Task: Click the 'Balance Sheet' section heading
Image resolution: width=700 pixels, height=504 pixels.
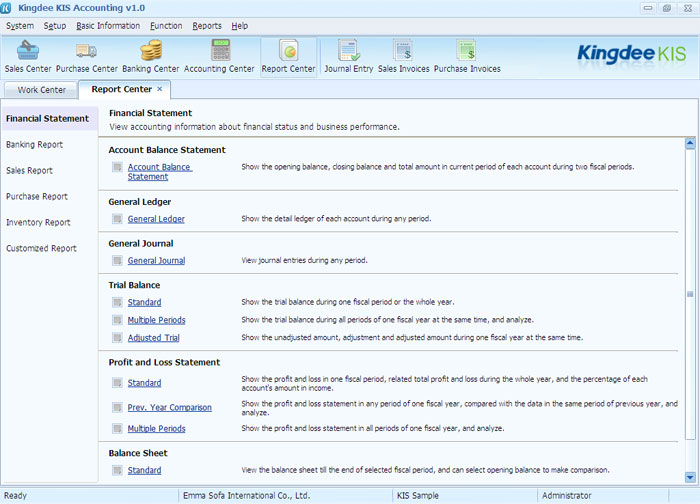Action: click(x=138, y=453)
